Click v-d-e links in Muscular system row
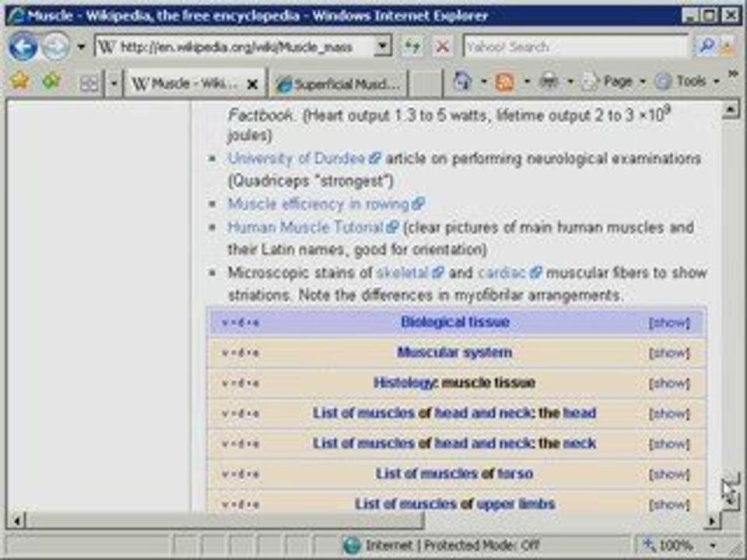The height and width of the screenshot is (560, 747). tap(240, 353)
